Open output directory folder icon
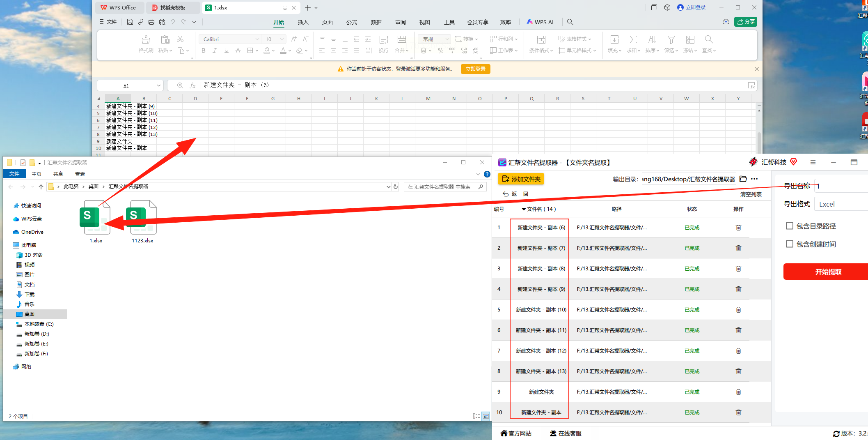This screenshot has height=440, width=868. pos(743,179)
